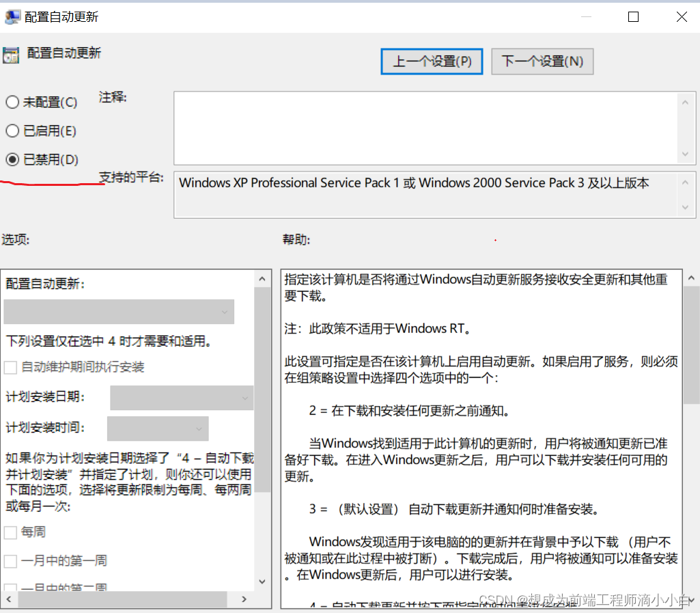Viewport: 700px width, 613px height.
Task: Click the 选项: label
Action: pyautogui.click(x=15, y=240)
